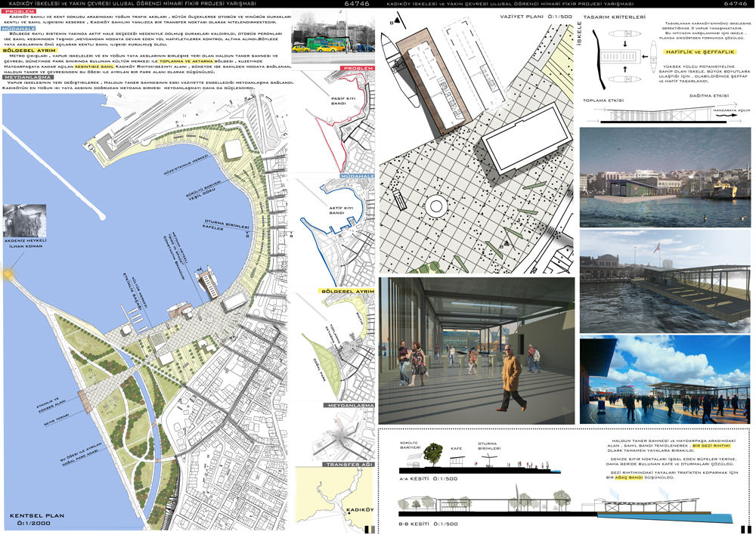Click the tree icon in the A-A section
The width and height of the screenshot is (756, 535).
pos(434,453)
